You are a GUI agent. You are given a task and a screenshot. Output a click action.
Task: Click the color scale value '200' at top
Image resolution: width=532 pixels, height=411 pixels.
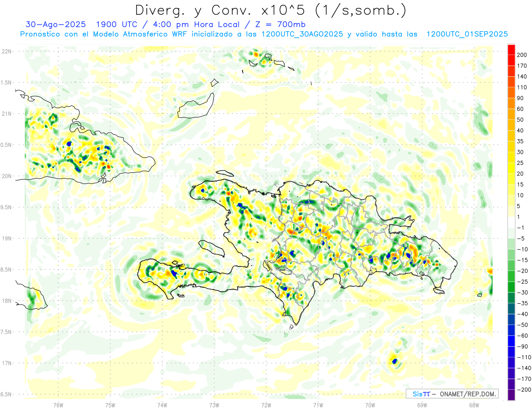(x=521, y=55)
